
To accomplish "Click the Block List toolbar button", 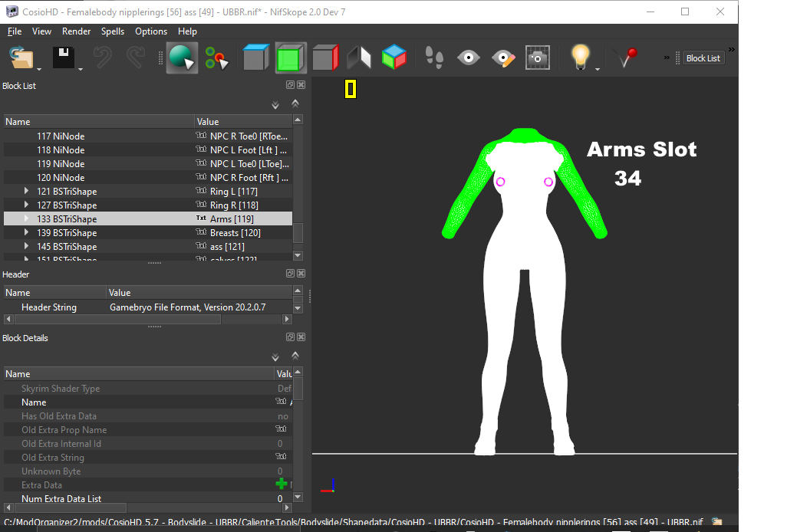I will (703, 58).
